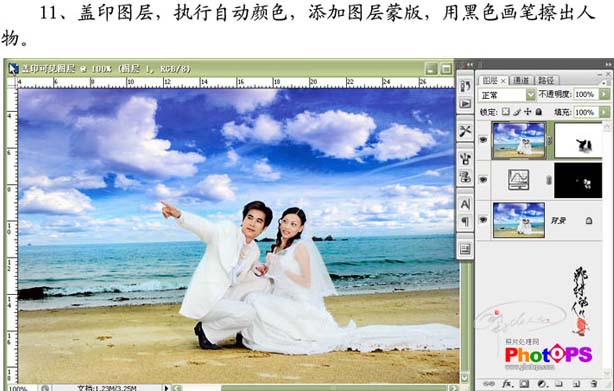614x391 pixels.
Task: Delete layer using trash icon
Action: [x=593, y=384]
